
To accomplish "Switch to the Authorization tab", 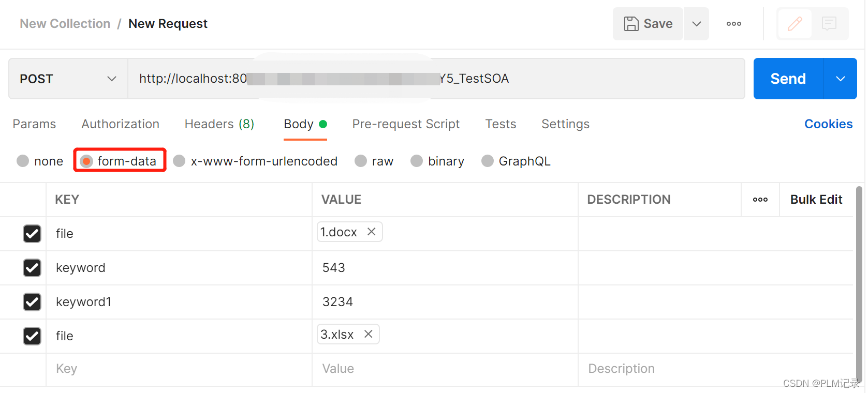I will (120, 124).
